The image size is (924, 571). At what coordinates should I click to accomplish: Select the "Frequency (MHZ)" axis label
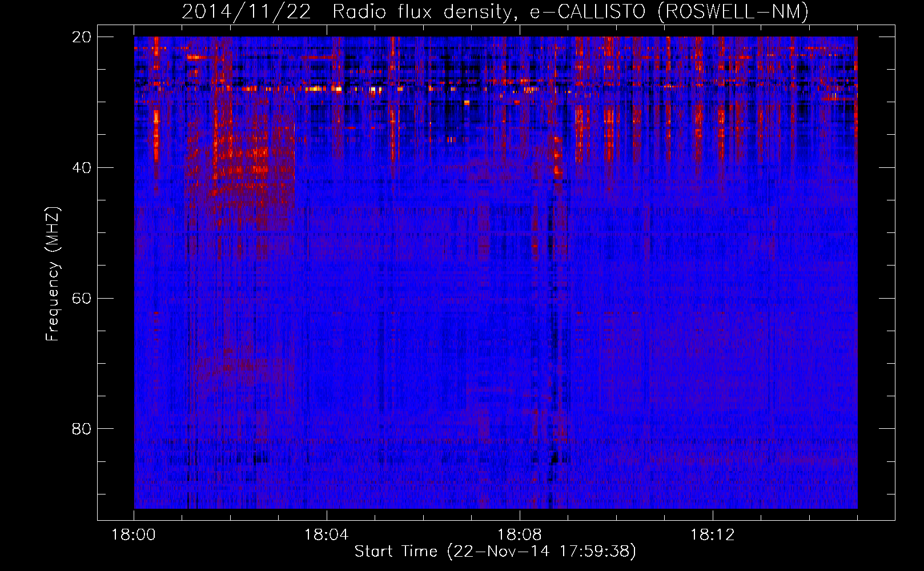pos(53,275)
